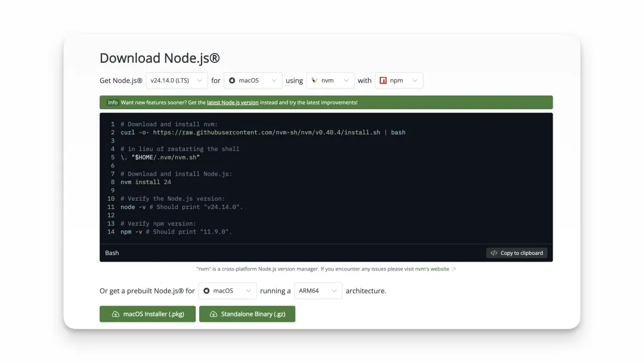Click the code brackets icon beside Copy to clipboard
The height and width of the screenshot is (363, 644).
[x=494, y=253]
